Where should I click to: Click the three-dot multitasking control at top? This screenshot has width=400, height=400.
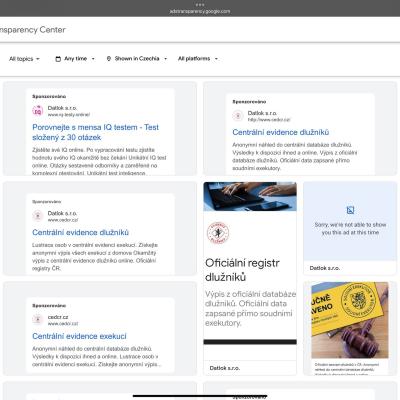click(200, 4)
